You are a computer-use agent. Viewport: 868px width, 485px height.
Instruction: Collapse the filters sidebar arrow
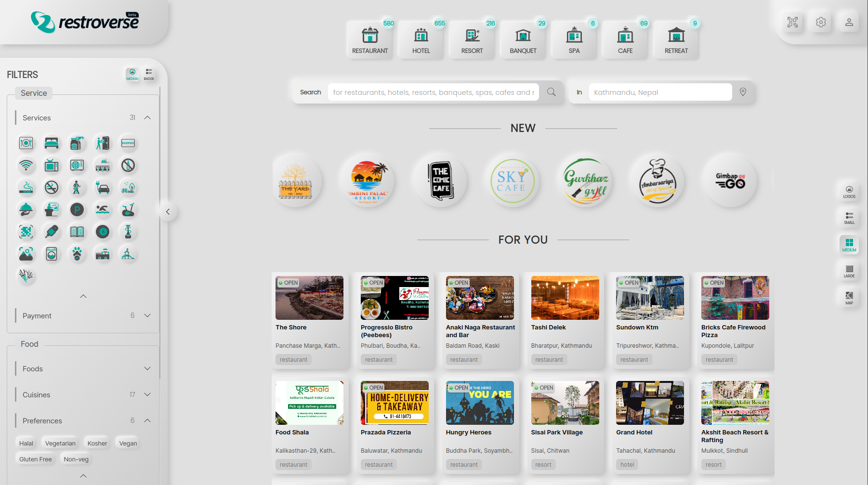pos(168,211)
